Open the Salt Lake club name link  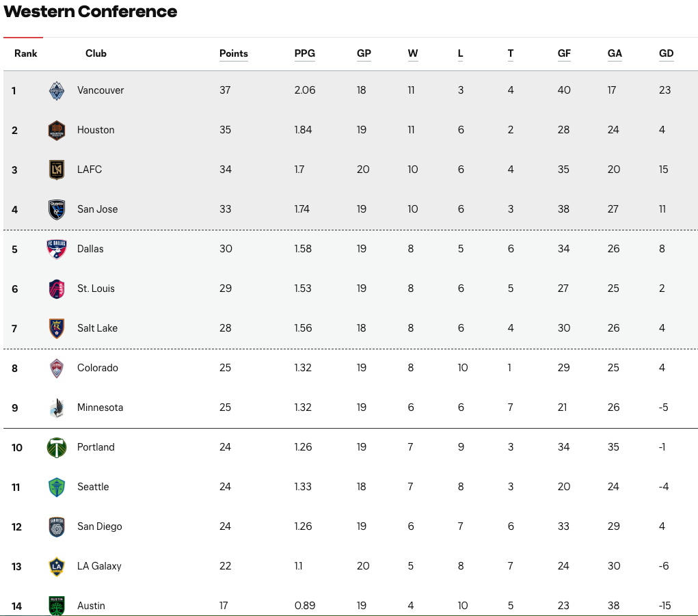(98, 328)
